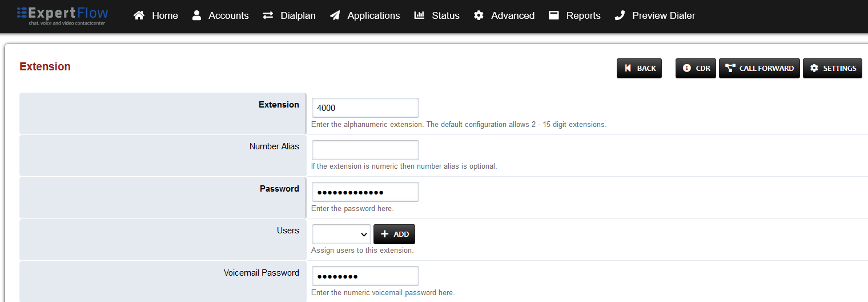868x302 pixels.
Task: Click the CALL FORWARD button
Action: pos(759,68)
